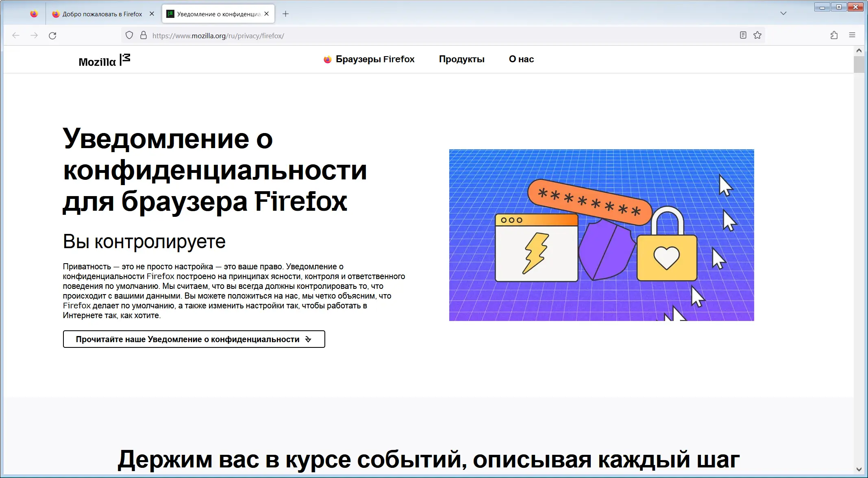Viewport: 868px width, 478px height.
Task: Click the Firefox View pinned tab icon
Action: tap(34, 14)
